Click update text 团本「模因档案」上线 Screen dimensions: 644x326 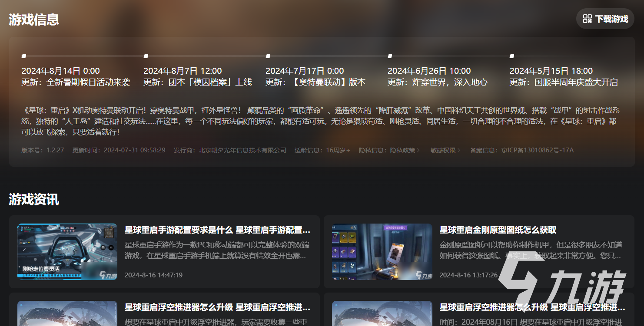pyautogui.click(x=210, y=82)
